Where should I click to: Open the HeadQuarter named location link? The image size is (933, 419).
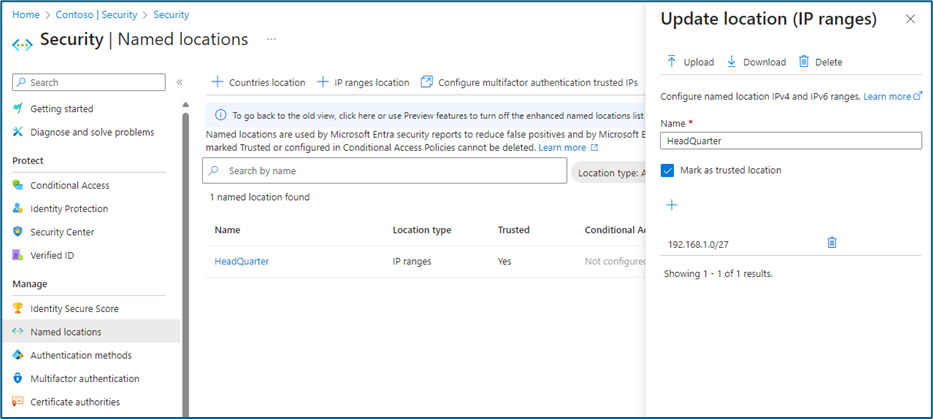pyautogui.click(x=241, y=262)
